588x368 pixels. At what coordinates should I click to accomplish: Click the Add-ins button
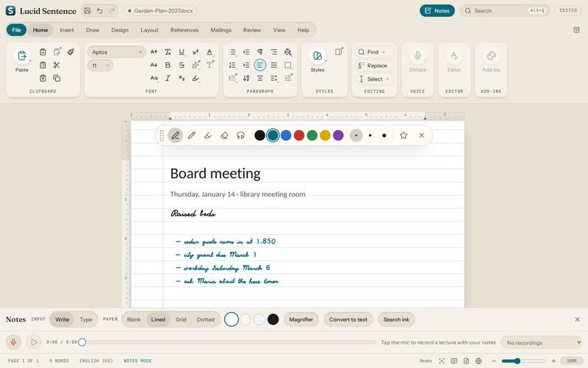click(491, 60)
